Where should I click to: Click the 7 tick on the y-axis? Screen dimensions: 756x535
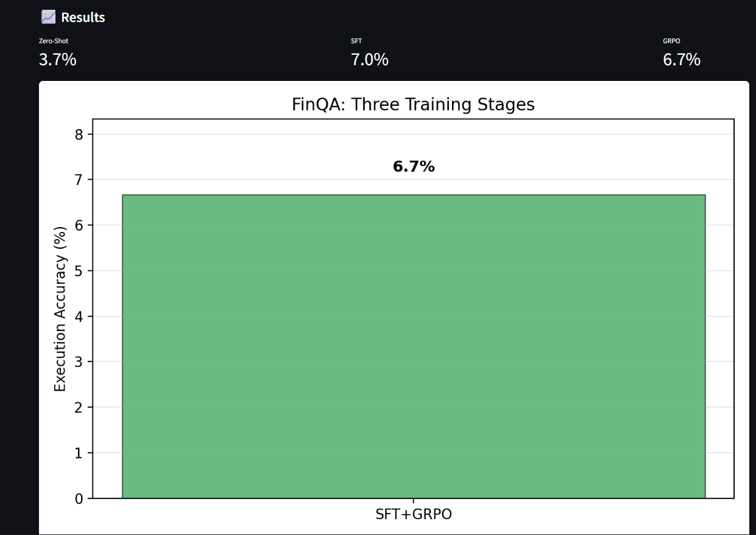tap(79, 180)
